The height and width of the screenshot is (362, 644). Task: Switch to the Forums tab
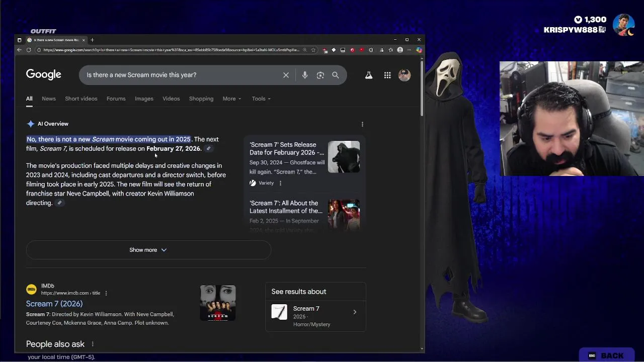tap(116, 99)
